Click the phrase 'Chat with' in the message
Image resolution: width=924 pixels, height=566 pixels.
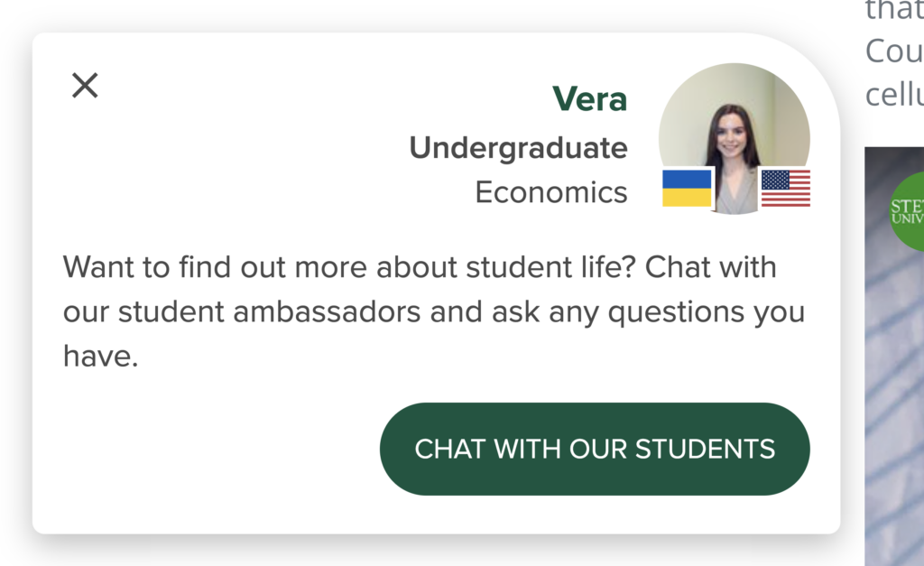coord(711,267)
